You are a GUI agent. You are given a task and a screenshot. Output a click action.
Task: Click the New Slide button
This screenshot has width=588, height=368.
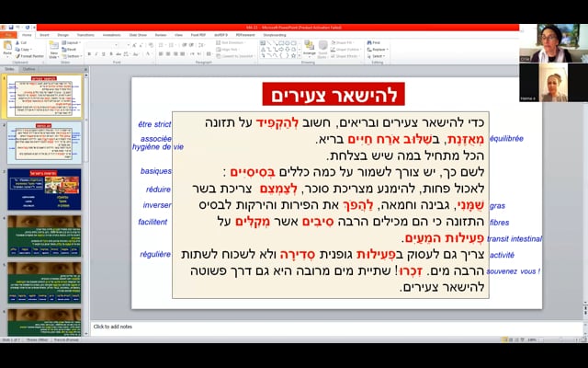coord(53,50)
